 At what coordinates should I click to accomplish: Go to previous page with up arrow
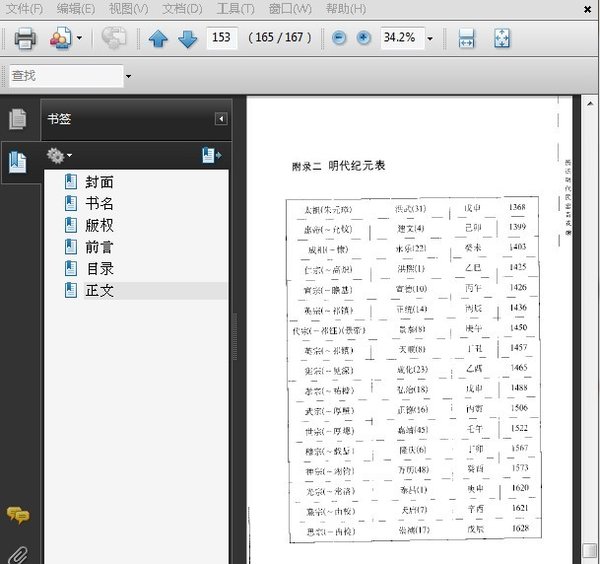point(158,39)
